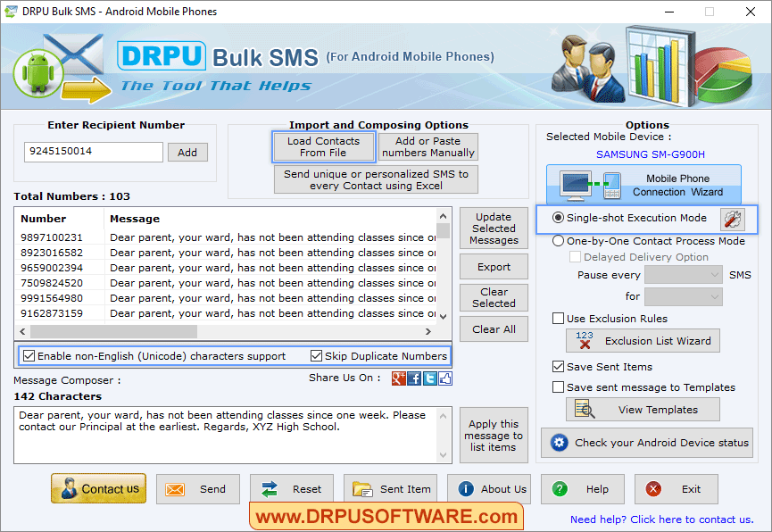
Task: Toggle non-English Unicode characters support
Action: click(x=29, y=355)
